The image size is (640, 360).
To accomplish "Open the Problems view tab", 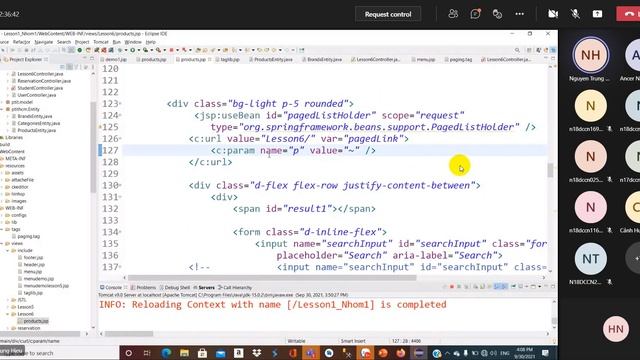I will (x=143, y=287).
